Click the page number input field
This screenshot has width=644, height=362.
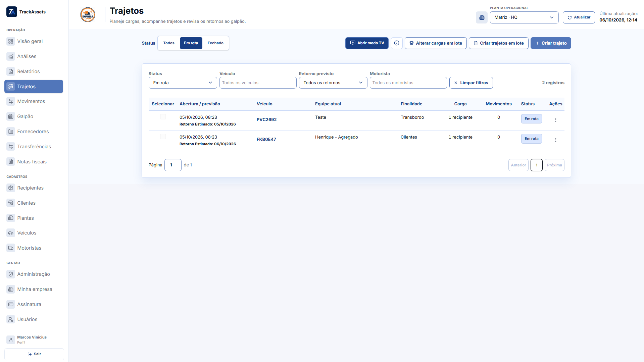tap(173, 165)
